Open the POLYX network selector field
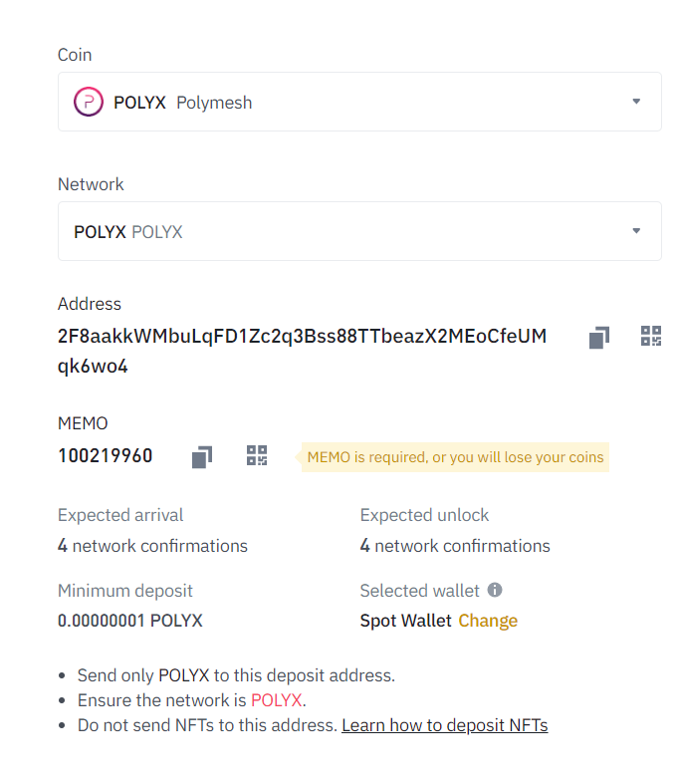 (x=359, y=231)
